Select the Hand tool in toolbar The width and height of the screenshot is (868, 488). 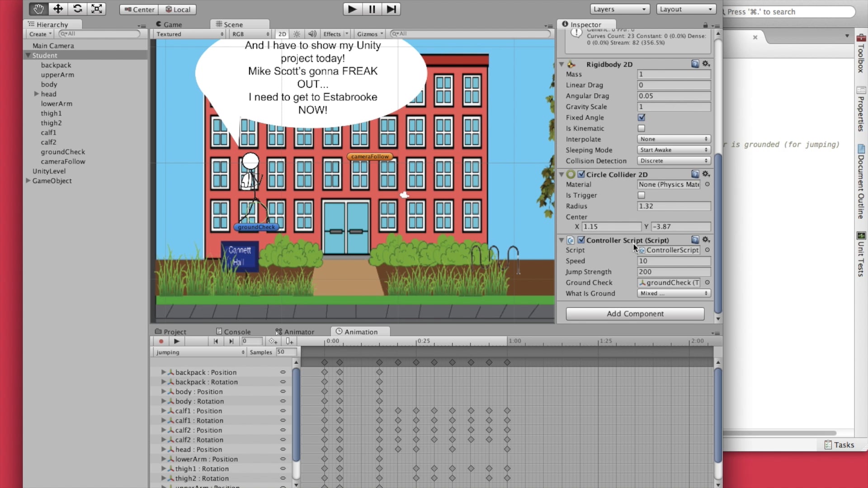38,9
